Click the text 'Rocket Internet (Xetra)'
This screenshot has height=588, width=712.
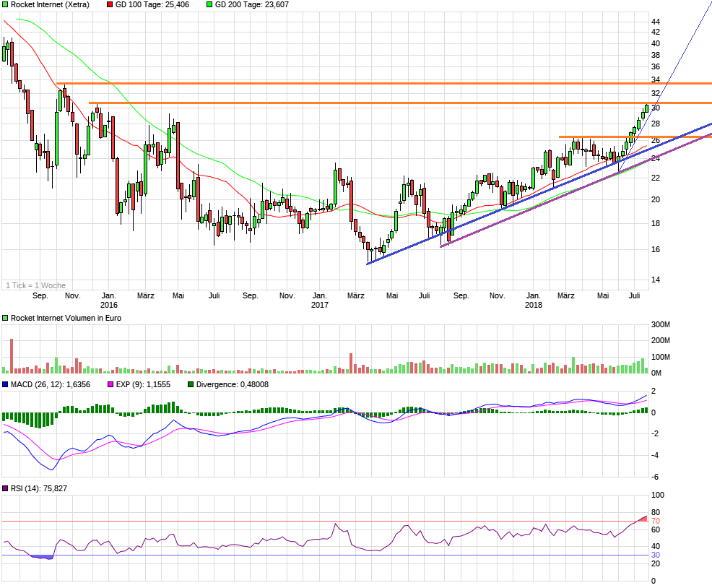coord(50,4)
